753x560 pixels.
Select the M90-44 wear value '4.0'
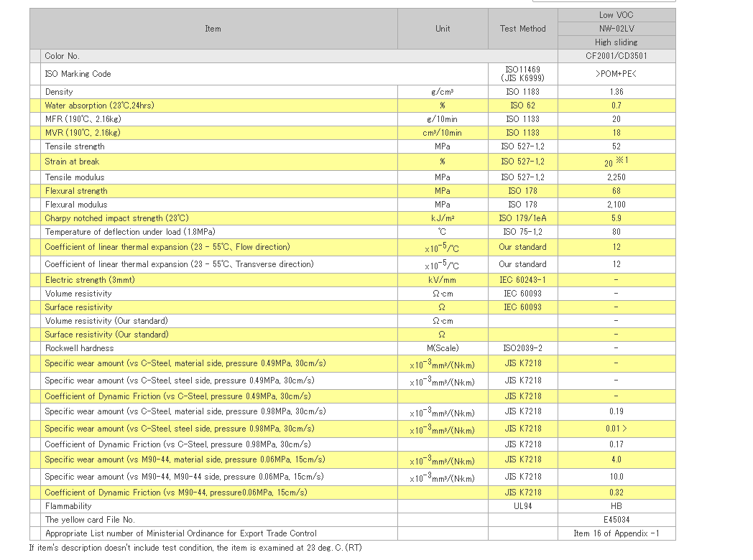pos(616,459)
